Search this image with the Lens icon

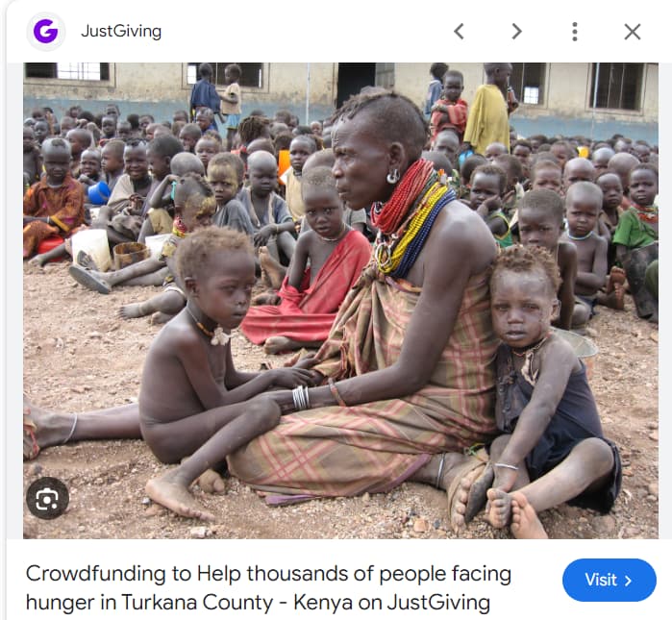pos(47,498)
